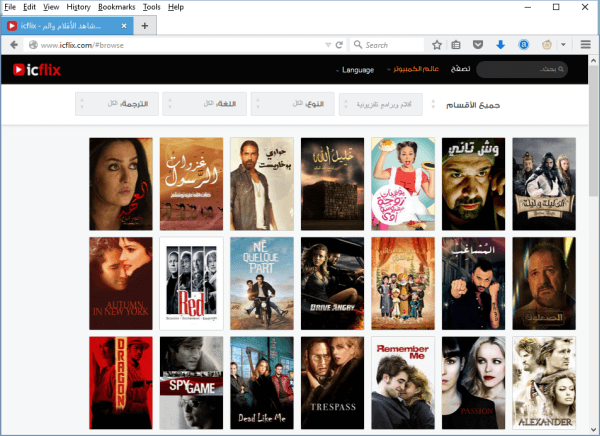Viewport: 600px width, 436px height.
Task: Expand the جميع الأقسام sections selector
Action: click(466, 105)
